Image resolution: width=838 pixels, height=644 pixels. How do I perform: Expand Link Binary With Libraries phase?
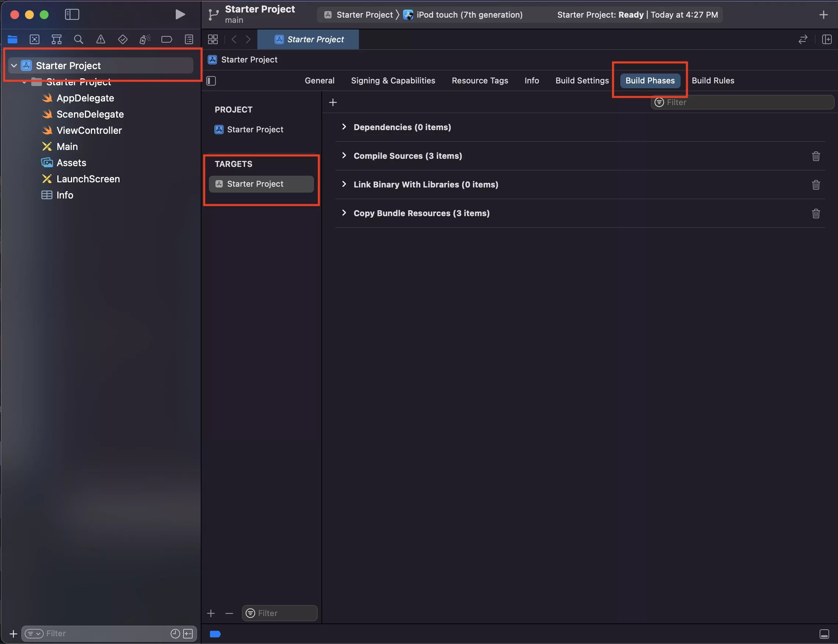344,185
